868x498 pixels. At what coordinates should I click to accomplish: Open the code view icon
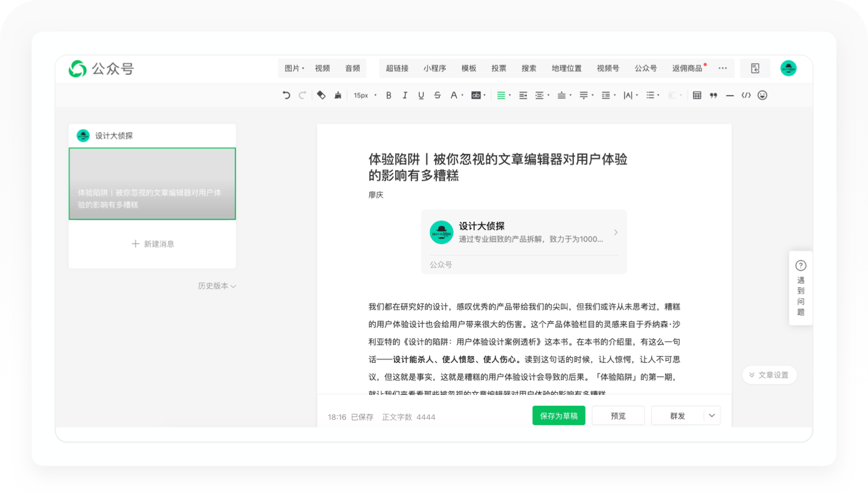pyautogui.click(x=746, y=96)
